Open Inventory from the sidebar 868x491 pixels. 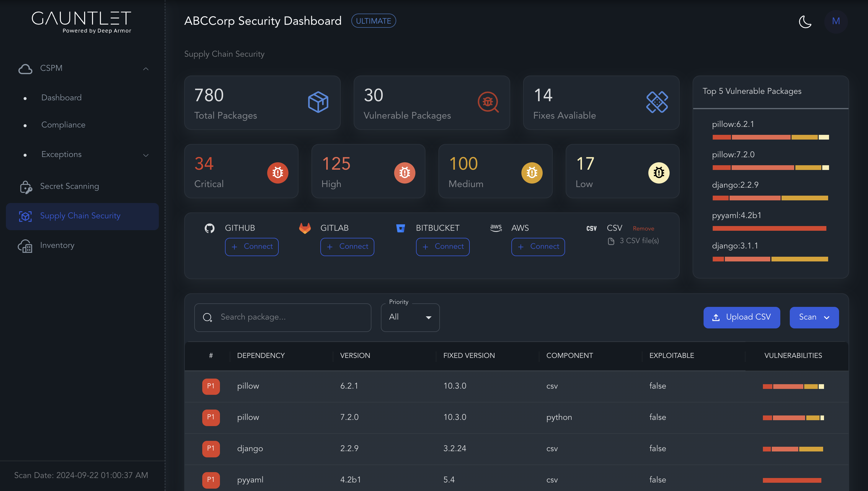pyautogui.click(x=57, y=245)
